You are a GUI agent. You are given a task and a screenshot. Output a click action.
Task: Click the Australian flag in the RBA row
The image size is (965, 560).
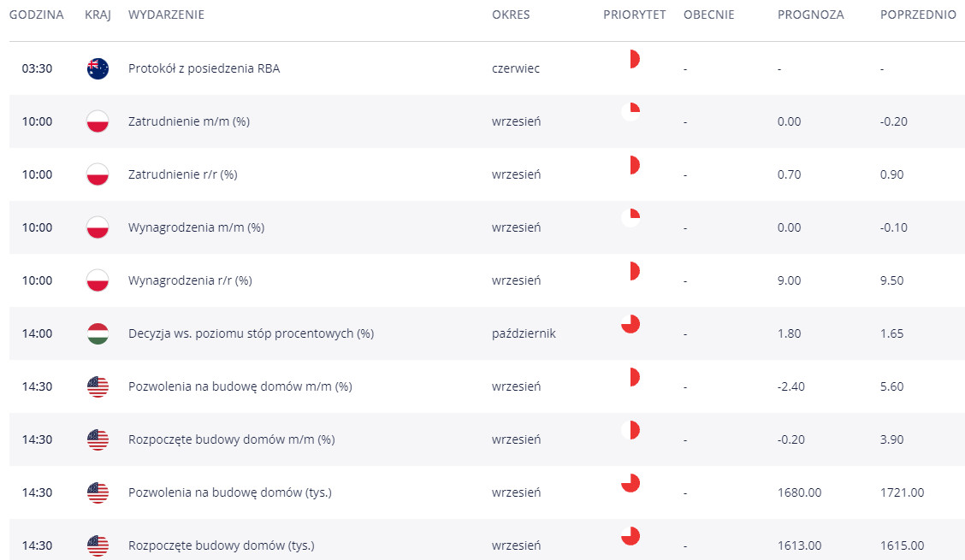click(98, 68)
